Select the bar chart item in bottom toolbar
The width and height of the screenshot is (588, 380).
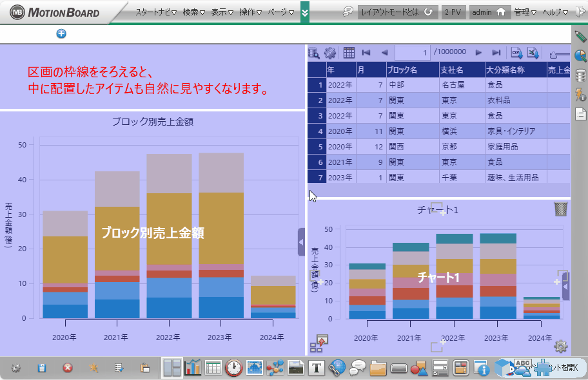click(193, 368)
